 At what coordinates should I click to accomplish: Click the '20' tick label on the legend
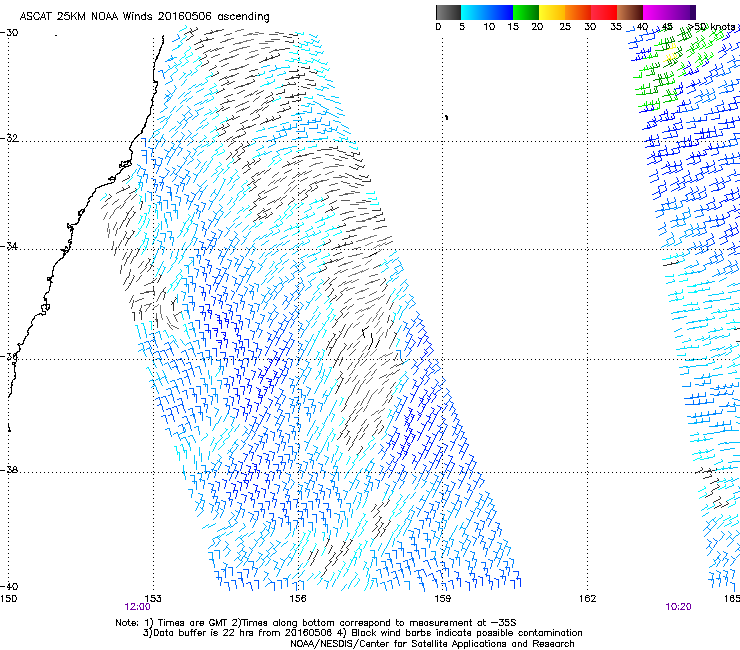tap(538, 27)
